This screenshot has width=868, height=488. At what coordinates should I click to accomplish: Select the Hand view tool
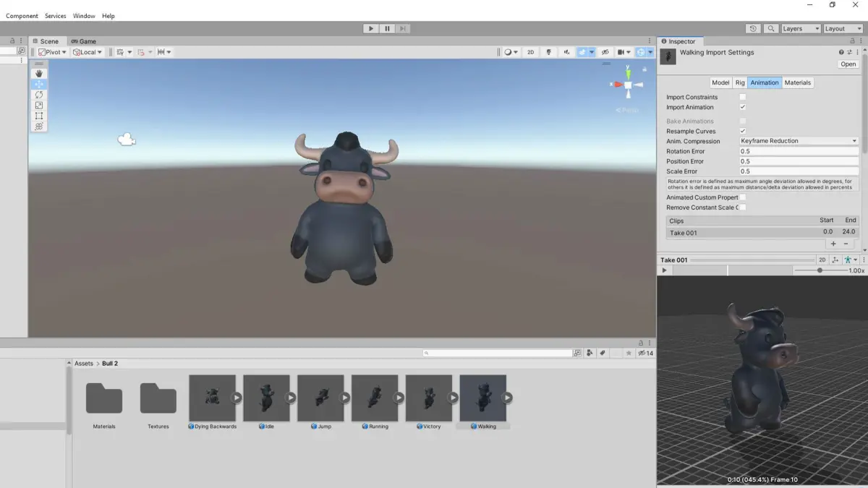point(39,74)
